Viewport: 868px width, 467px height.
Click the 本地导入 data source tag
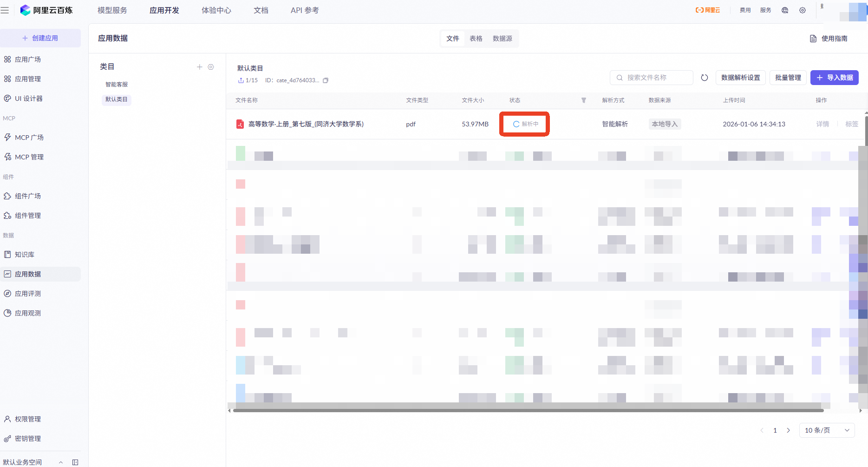point(665,124)
